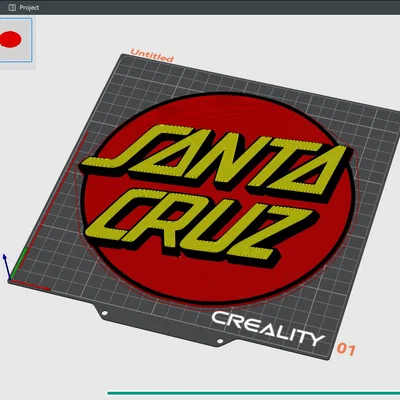Click the teal progress bar at bottom

point(253,393)
